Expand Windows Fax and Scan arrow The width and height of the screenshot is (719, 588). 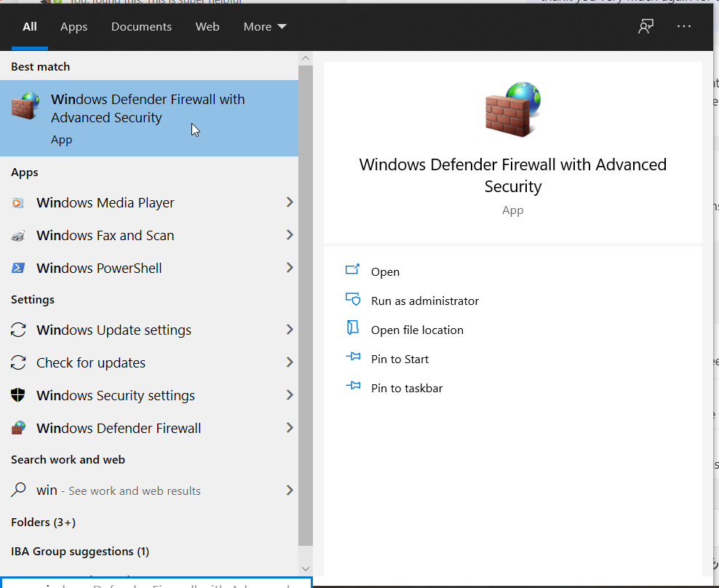[290, 235]
